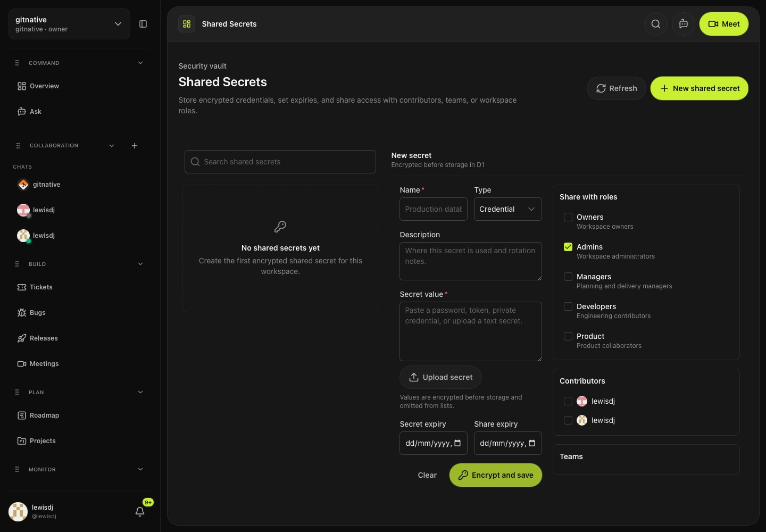
Task: Focus the Share expiry date field
Action: click(508, 443)
